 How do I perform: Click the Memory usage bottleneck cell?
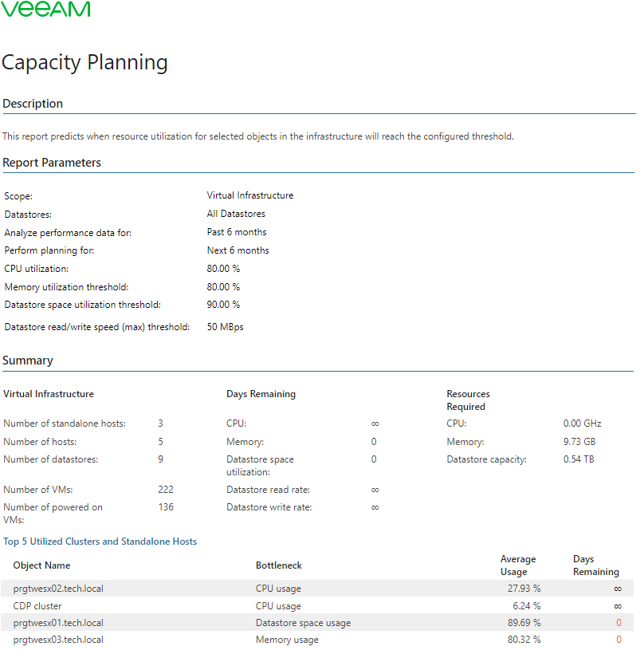[x=287, y=640]
